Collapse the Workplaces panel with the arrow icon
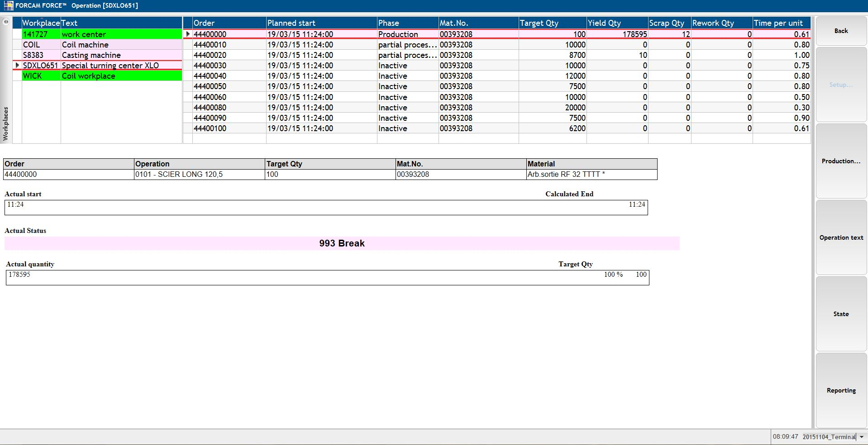The width and height of the screenshot is (868, 445). (x=6, y=22)
